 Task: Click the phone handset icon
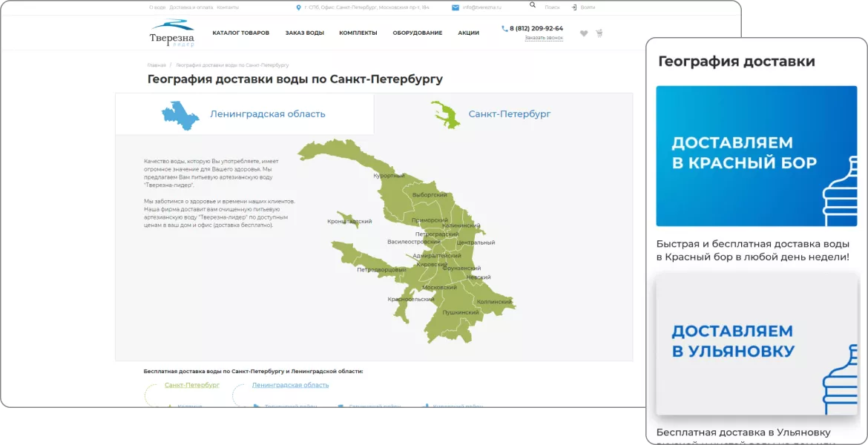[504, 29]
